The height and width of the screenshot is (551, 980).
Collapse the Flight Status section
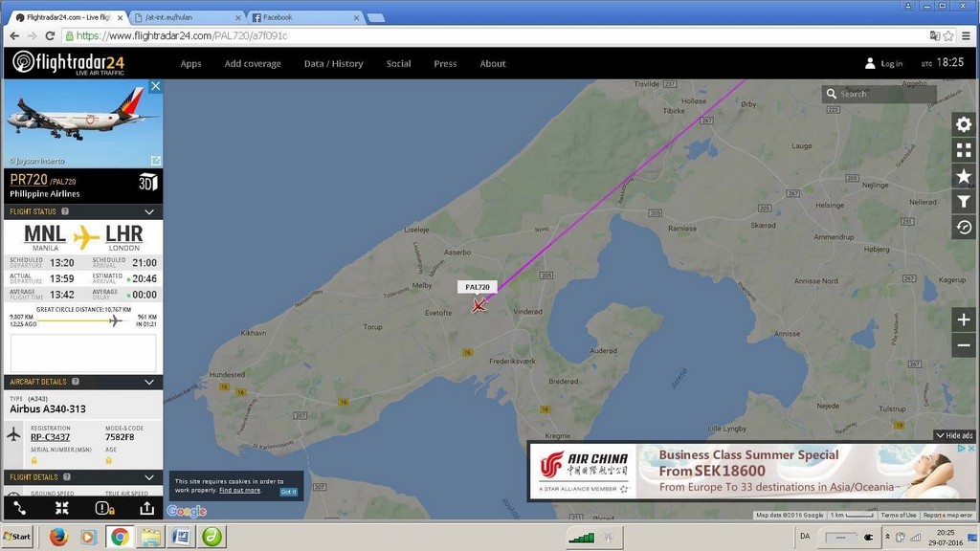click(x=149, y=211)
